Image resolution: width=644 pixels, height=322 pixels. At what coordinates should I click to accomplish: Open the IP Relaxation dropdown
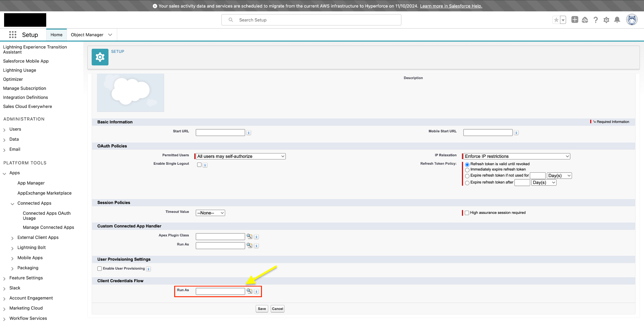click(x=517, y=156)
